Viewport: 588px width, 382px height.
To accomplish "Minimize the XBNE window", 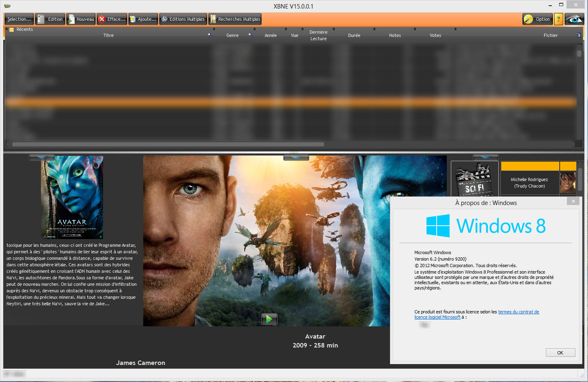I will (550, 5).
